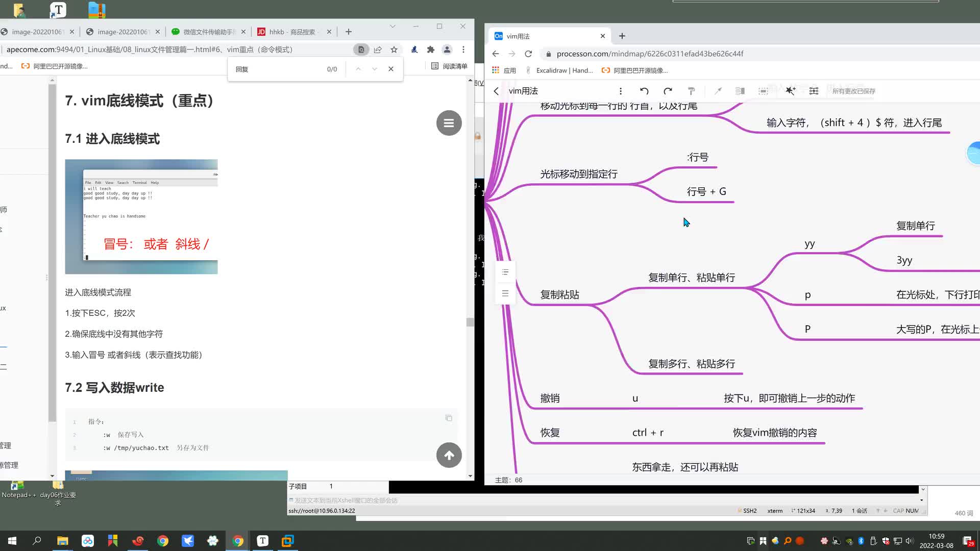Select the 恢复 mindmap node
Viewport: 980px width, 551px height.
click(550, 433)
